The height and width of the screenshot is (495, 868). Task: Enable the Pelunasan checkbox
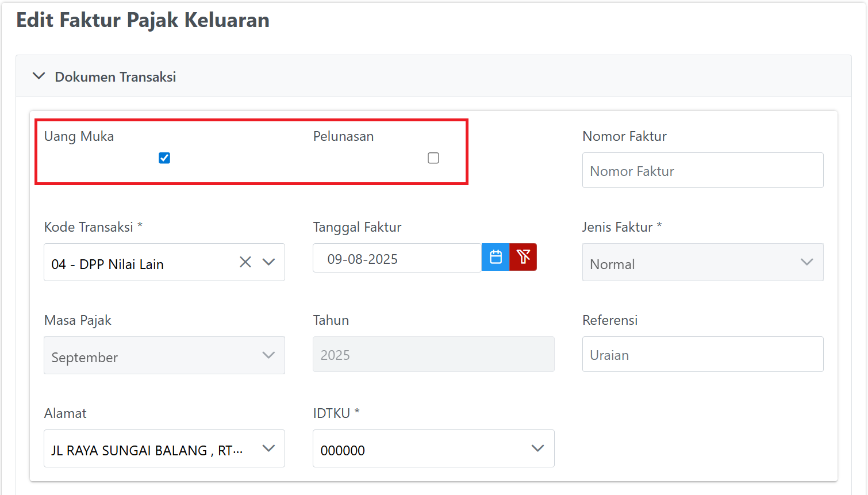433,158
